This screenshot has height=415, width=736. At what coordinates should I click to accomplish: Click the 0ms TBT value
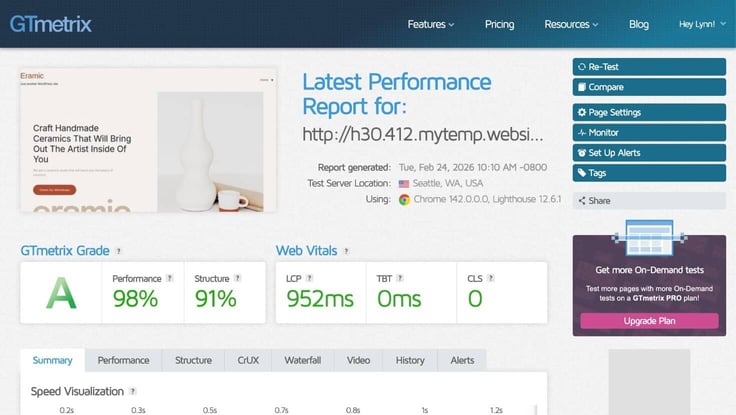click(x=399, y=299)
